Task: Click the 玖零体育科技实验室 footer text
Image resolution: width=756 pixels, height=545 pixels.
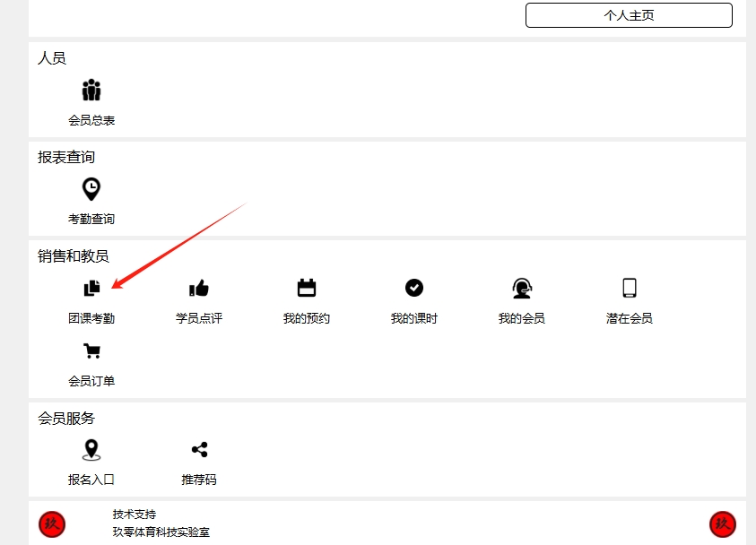Action: 161,532
